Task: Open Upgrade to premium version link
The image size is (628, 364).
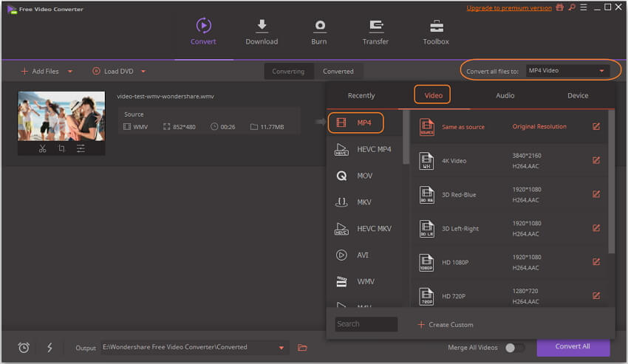Action: tap(509, 8)
